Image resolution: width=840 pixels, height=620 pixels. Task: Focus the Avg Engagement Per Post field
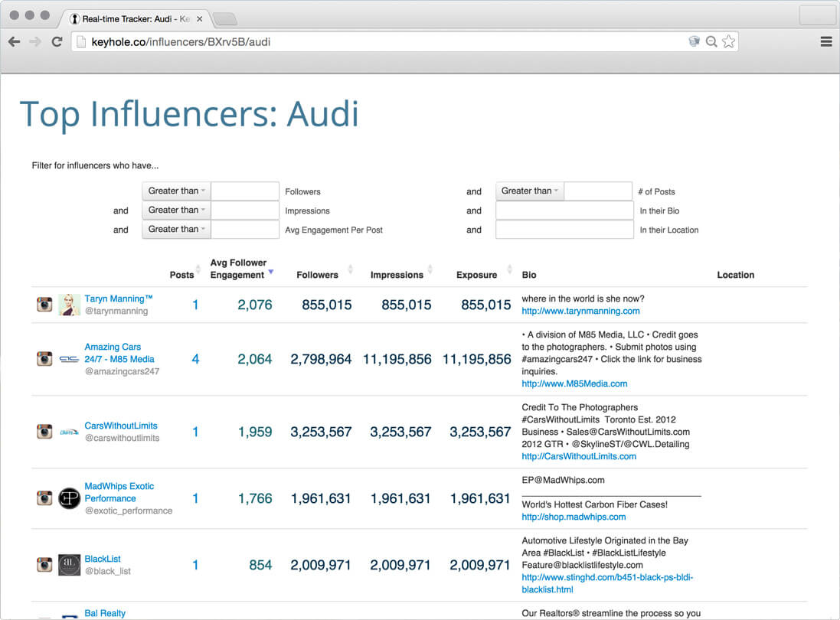245,230
